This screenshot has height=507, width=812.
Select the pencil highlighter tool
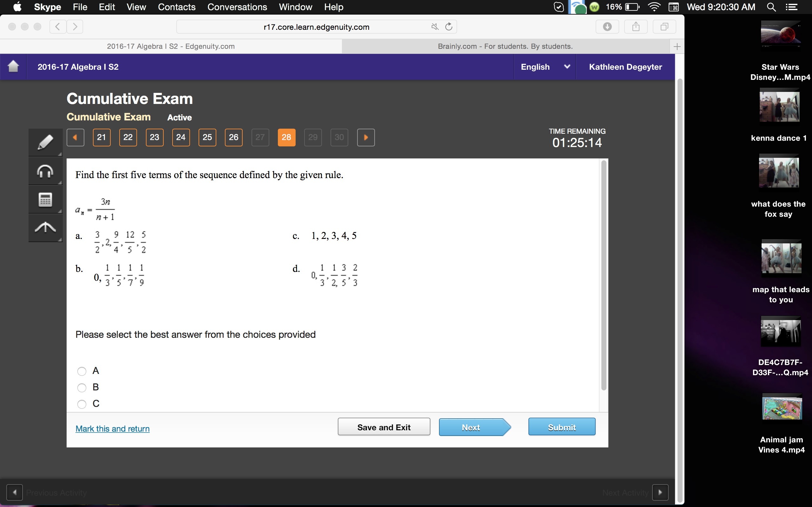[x=45, y=142]
